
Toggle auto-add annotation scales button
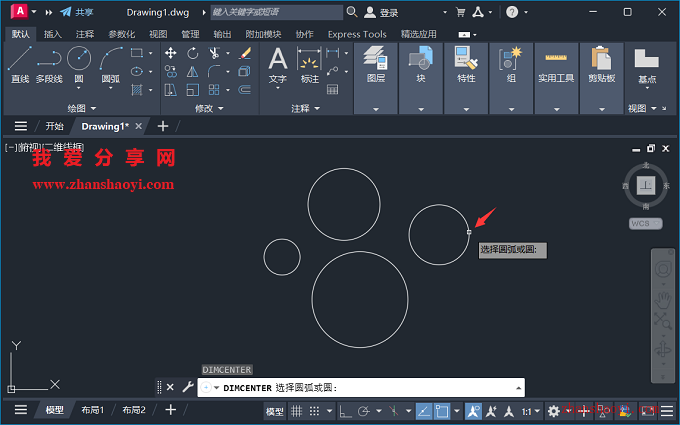491,411
